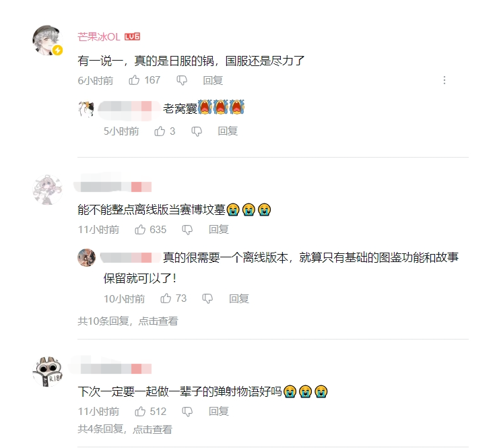Dislike 芒果冰OL's comment about 日服

182,81
